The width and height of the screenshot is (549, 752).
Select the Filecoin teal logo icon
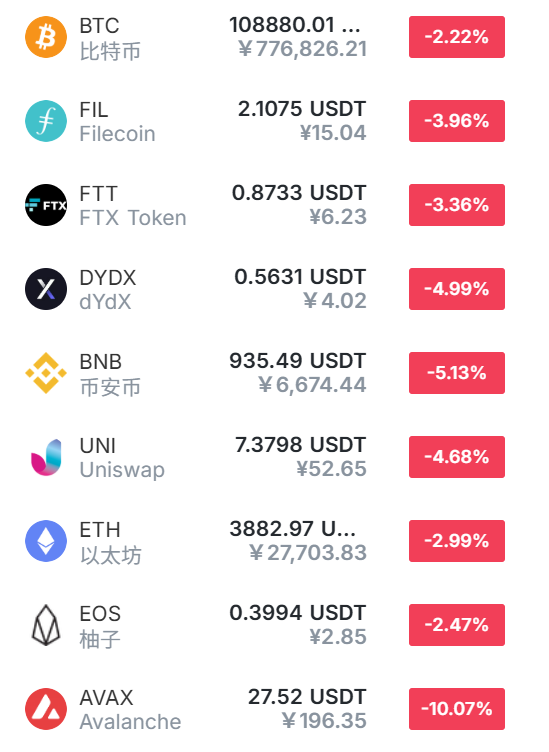pos(46,121)
